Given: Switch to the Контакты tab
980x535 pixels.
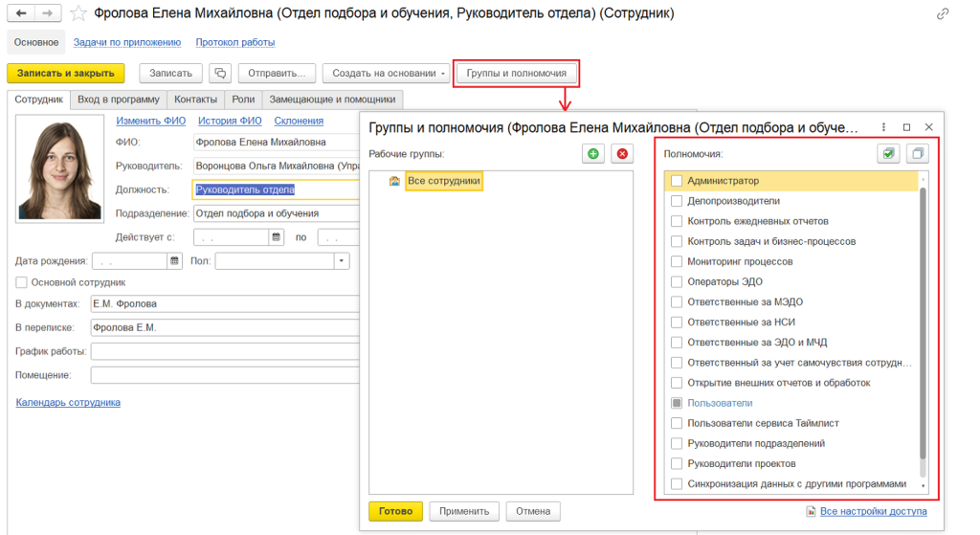Looking at the screenshot, I should (195, 99).
